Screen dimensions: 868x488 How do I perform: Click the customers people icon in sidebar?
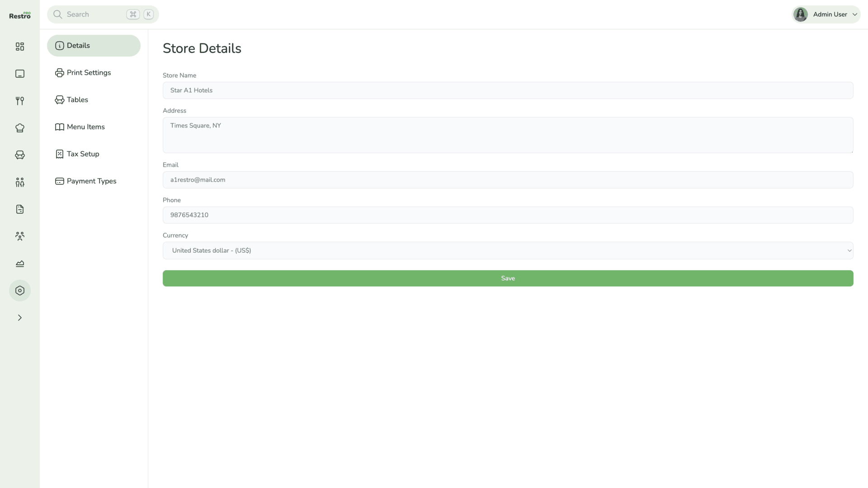click(x=20, y=182)
